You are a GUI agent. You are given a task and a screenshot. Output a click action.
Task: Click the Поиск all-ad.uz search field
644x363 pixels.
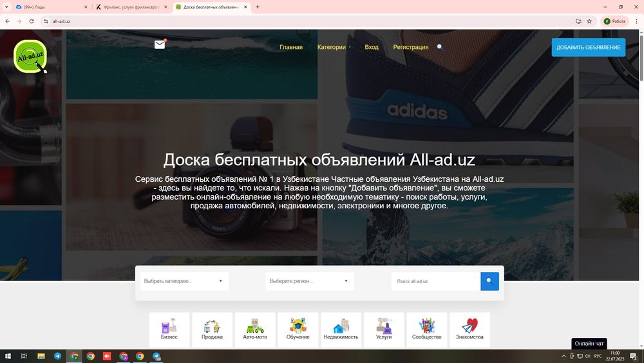[x=436, y=281]
